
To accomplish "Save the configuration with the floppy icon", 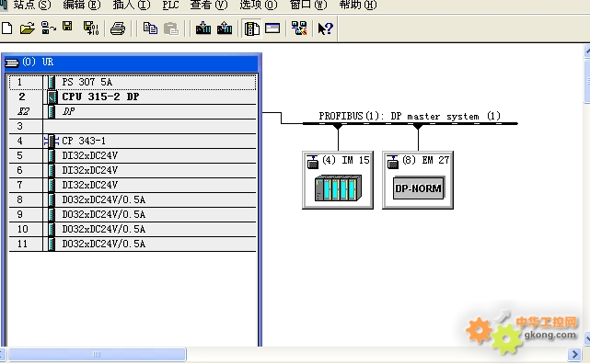I will click(67, 27).
